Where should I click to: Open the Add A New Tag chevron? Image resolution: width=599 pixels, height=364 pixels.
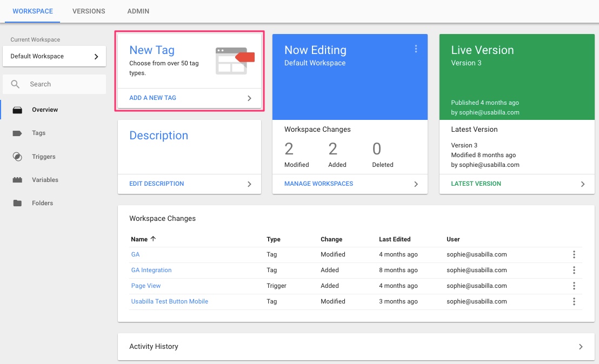[x=249, y=98]
